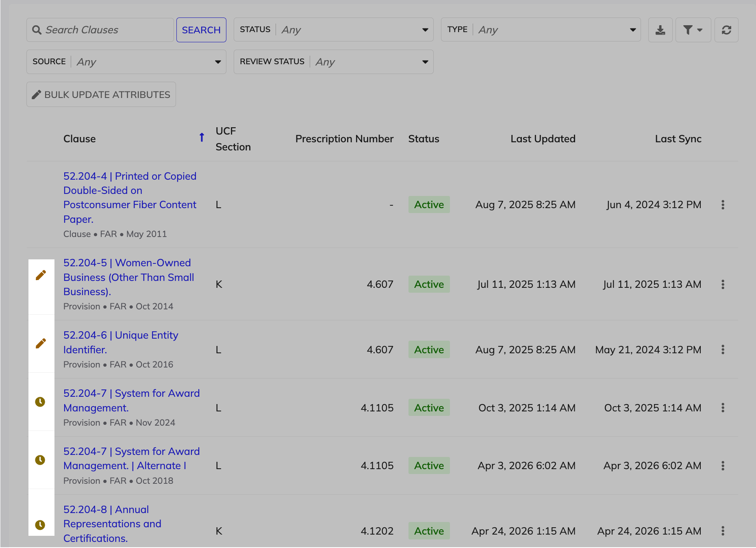Click Active status badge for 52.204-5
The height and width of the screenshot is (548, 756).
pos(429,284)
